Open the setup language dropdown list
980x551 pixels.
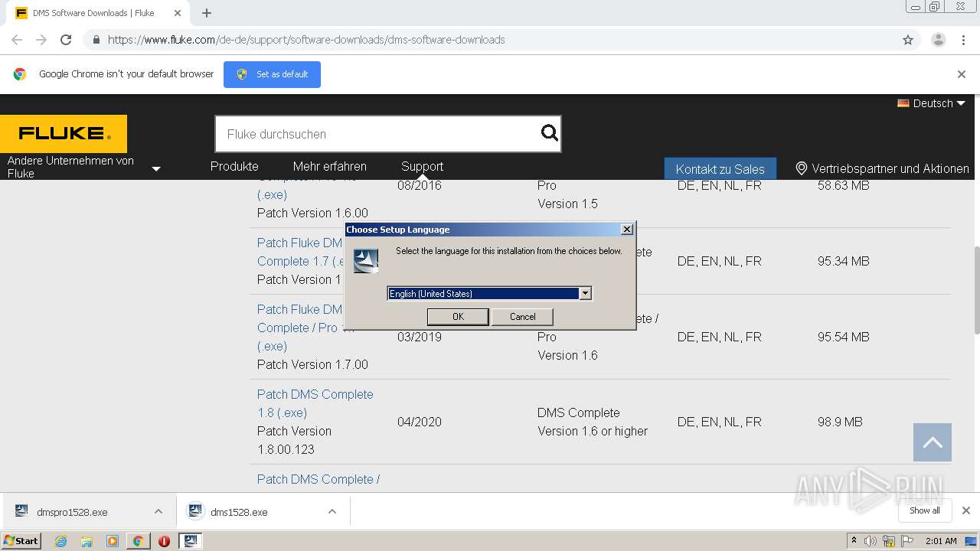tap(585, 293)
